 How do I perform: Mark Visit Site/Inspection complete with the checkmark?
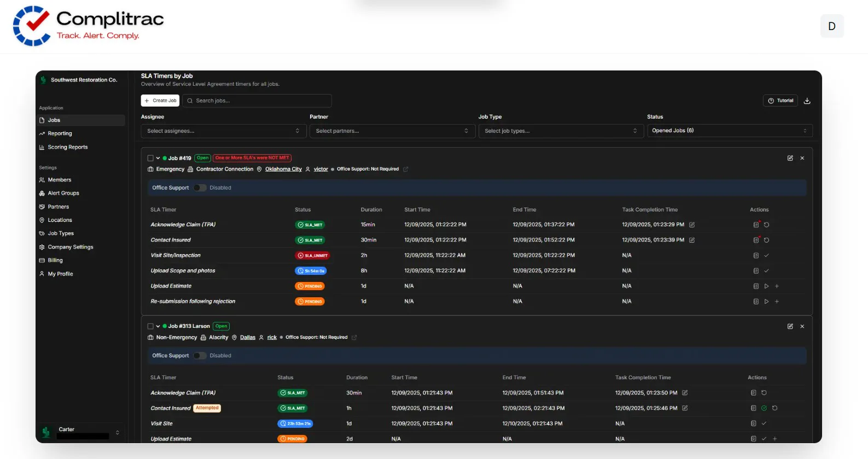coord(766,255)
